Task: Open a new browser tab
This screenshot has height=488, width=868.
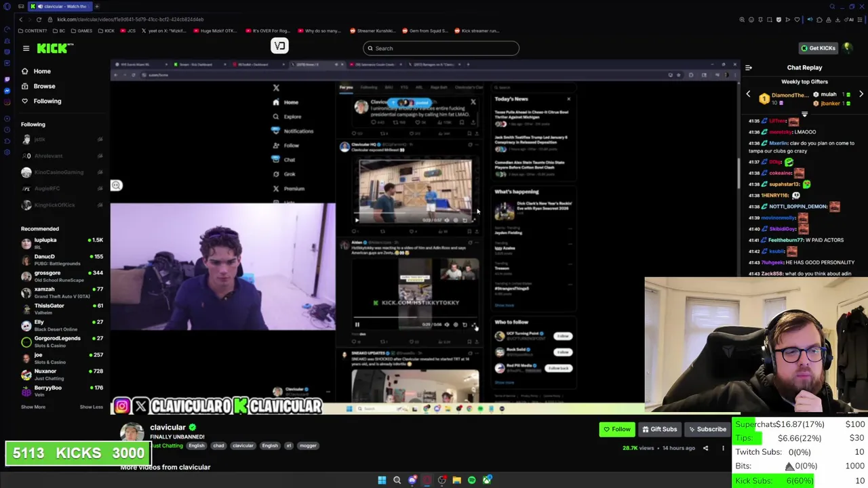Action: [96, 6]
